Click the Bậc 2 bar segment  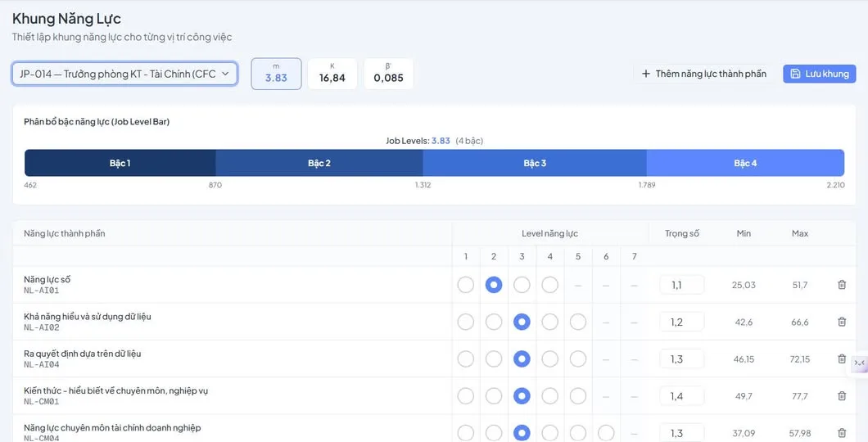click(x=319, y=163)
